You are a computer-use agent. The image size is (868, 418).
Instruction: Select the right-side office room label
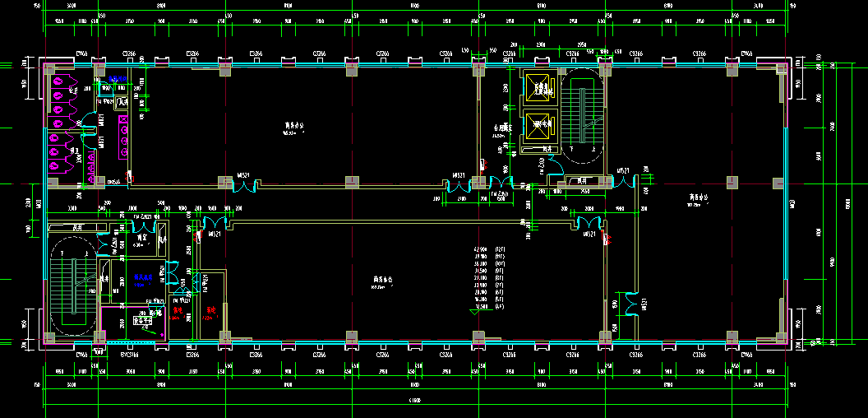tap(701, 198)
